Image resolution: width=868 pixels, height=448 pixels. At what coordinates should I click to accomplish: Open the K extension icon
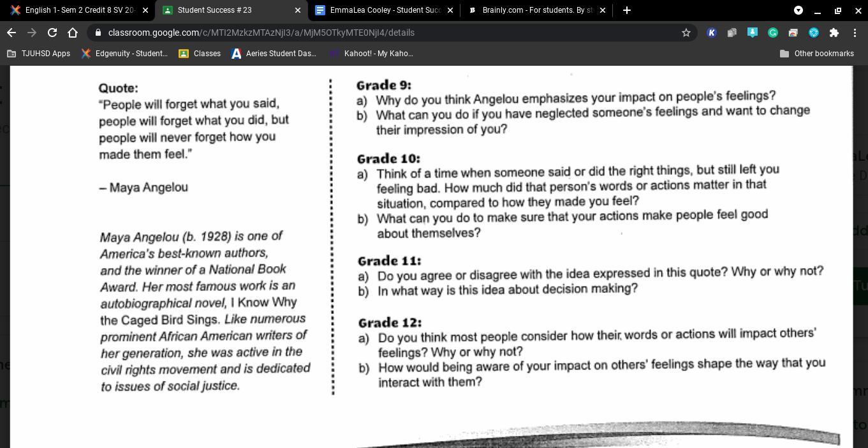(712, 33)
